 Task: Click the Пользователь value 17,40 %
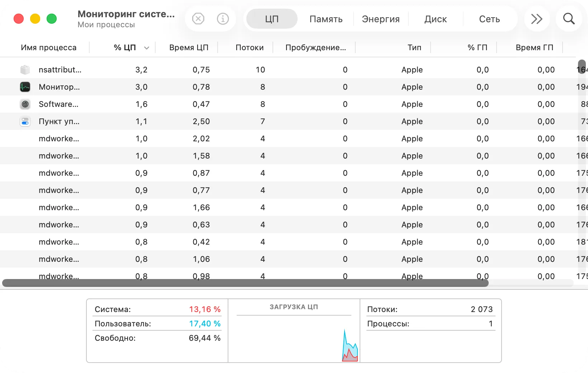pyautogui.click(x=205, y=324)
